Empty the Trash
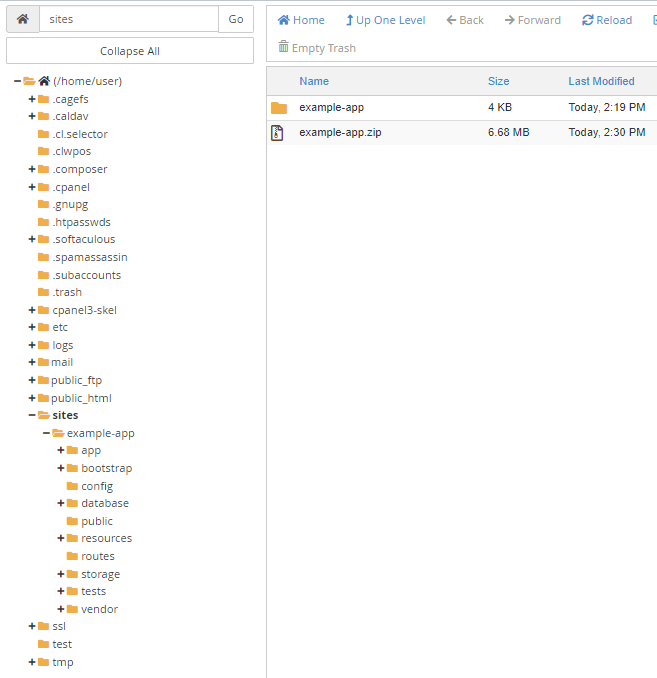Image resolution: width=657 pixels, height=678 pixels. (317, 48)
